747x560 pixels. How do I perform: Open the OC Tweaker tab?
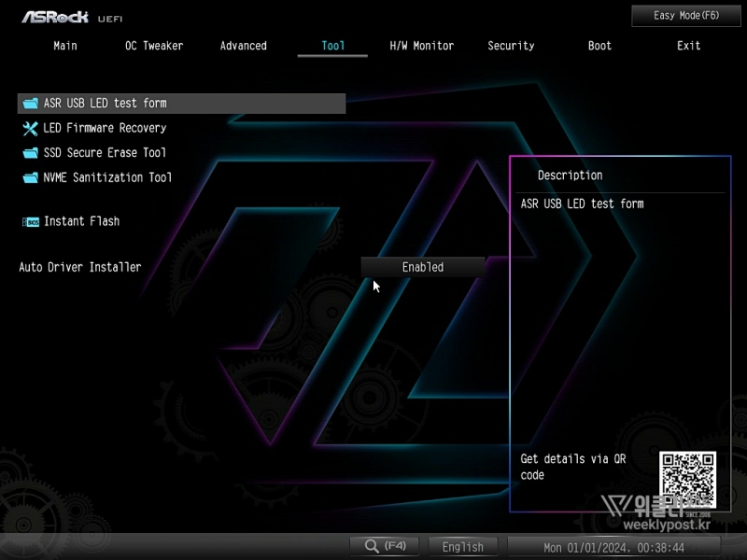pyautogui.click(x=154, y=46)
